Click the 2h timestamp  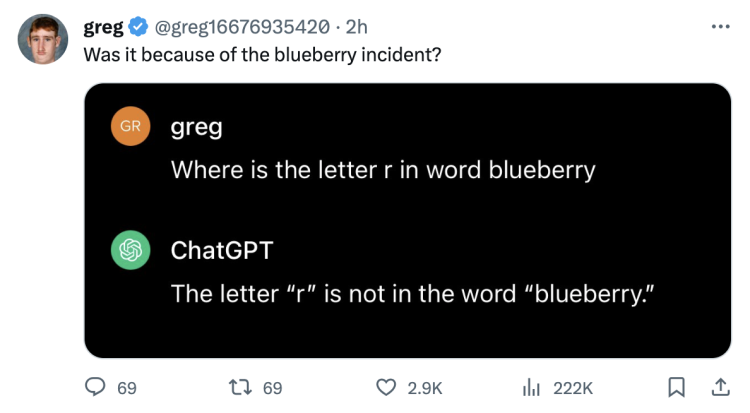point(356,27)
